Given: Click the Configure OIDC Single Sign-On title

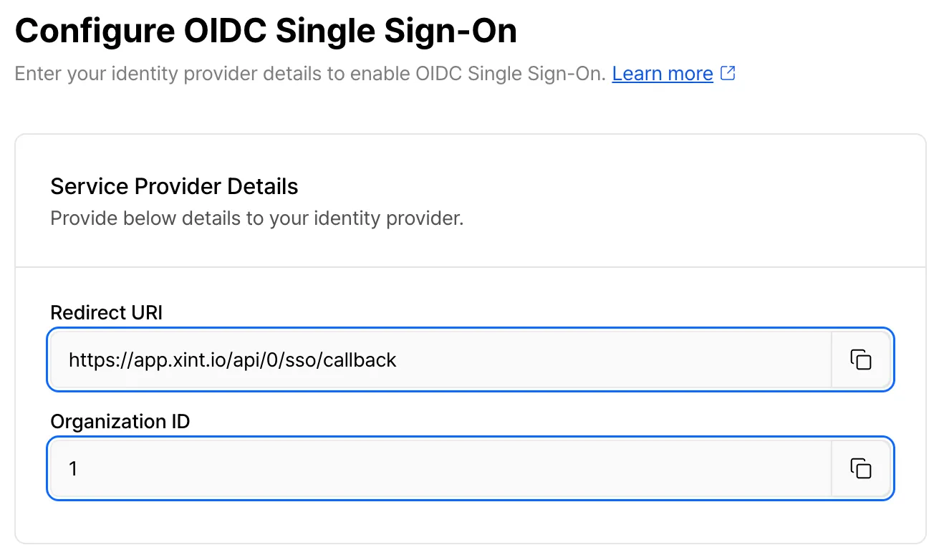Looking at the screenshot, I should tap(266, 30).
